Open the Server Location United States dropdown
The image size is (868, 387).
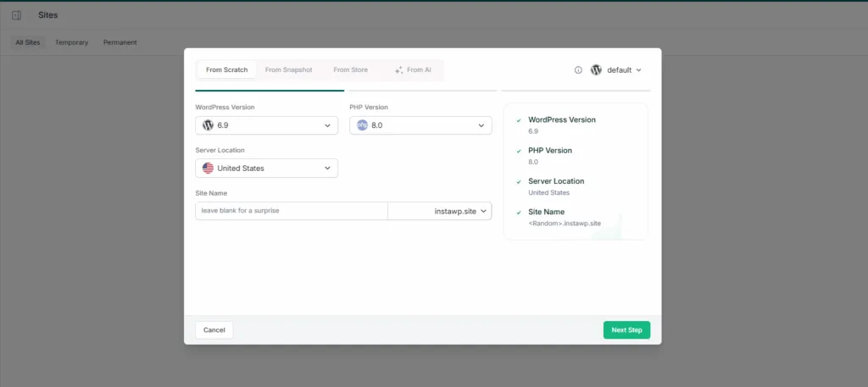[267, 168]
